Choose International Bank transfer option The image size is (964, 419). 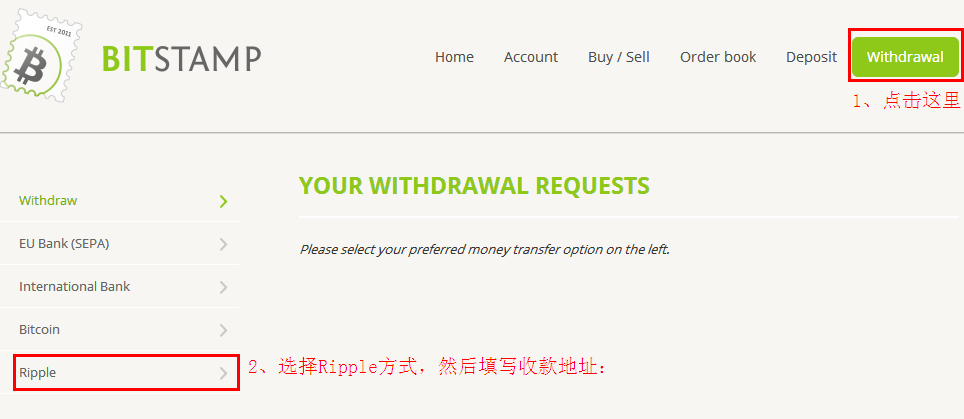(x=119, y=286)
